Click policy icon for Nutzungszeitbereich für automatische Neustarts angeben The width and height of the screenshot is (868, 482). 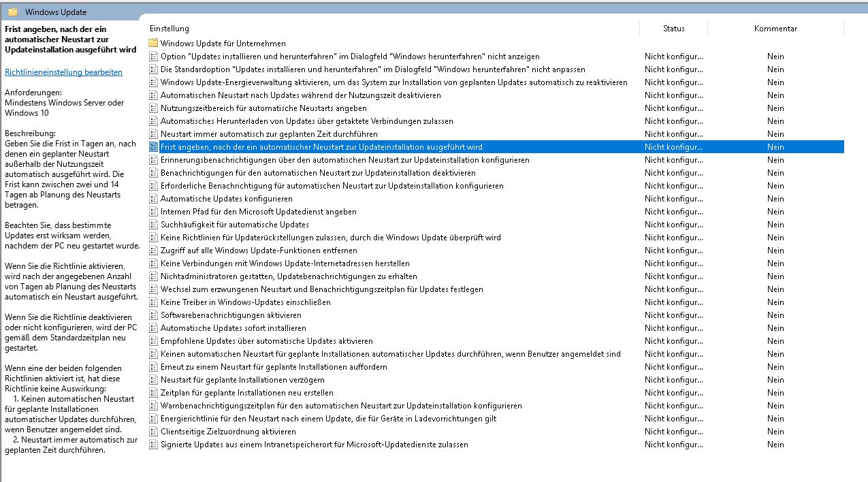[153, 108]
